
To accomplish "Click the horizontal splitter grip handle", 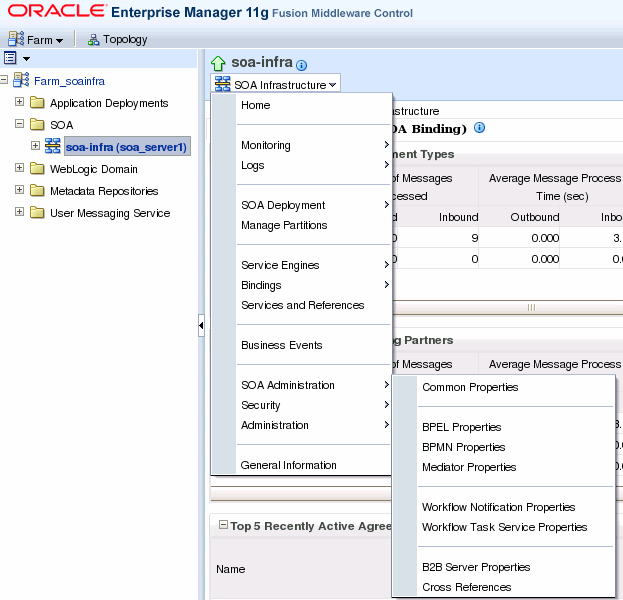I will pos(531,307).
